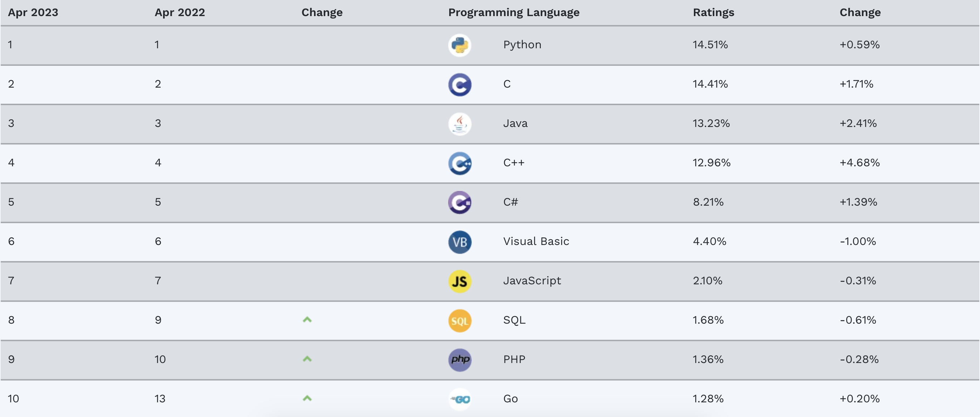The image size is (980, 417).
Task: Click the C++ logo icon
Action: pos(460,163)
